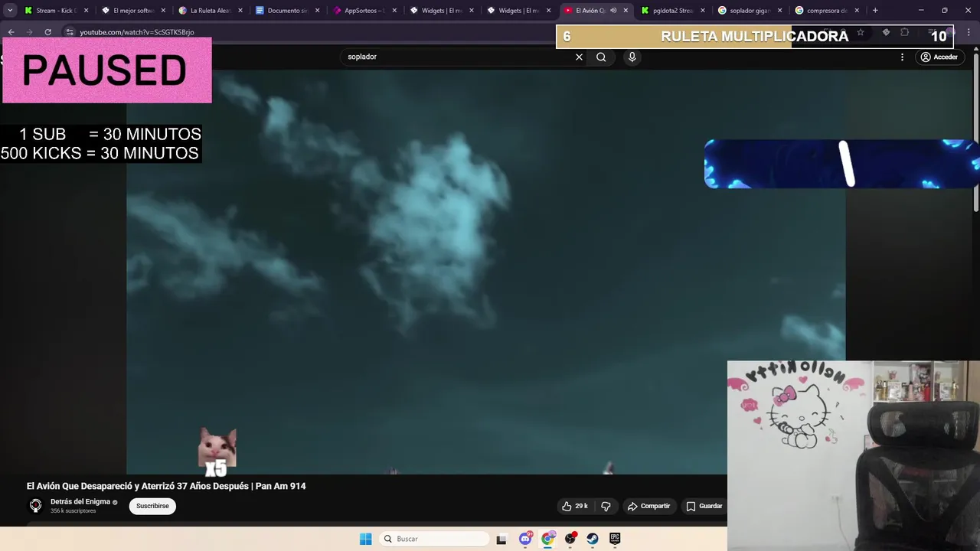Image resolution: width=980 pixels, height=551 pixels.
Task: Switch to compresora Google tab
Action: [x=827, y=11]
